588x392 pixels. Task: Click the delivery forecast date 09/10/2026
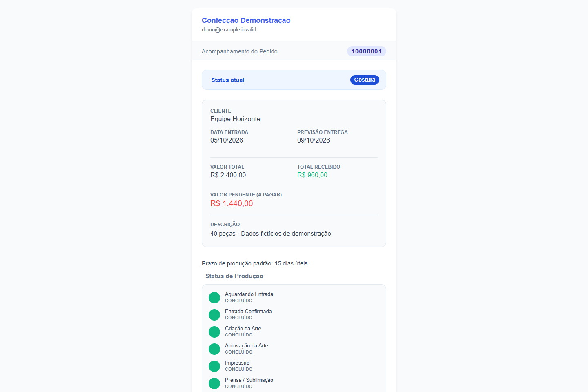[x=314, y=140]
